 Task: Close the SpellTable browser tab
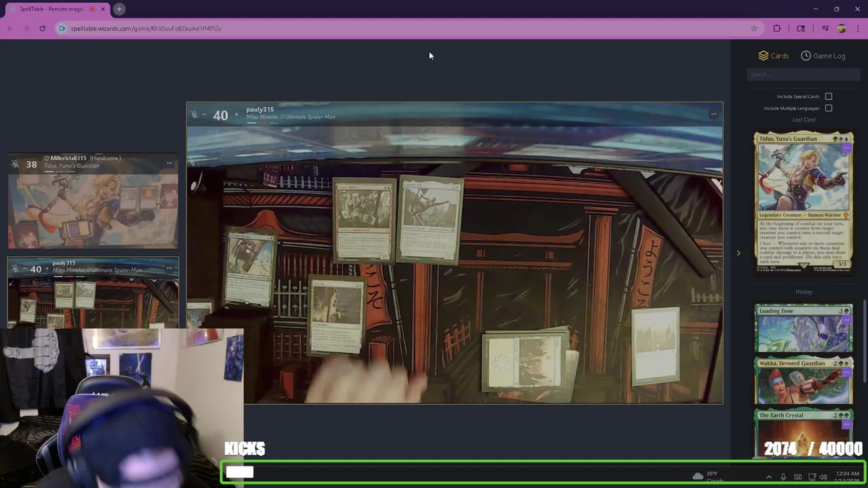(x=103, y=9)
